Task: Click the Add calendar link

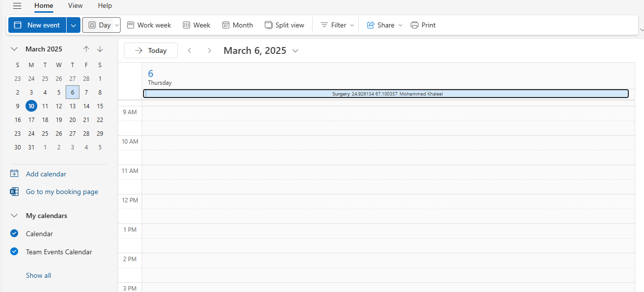Action: (x=46, y=174)
